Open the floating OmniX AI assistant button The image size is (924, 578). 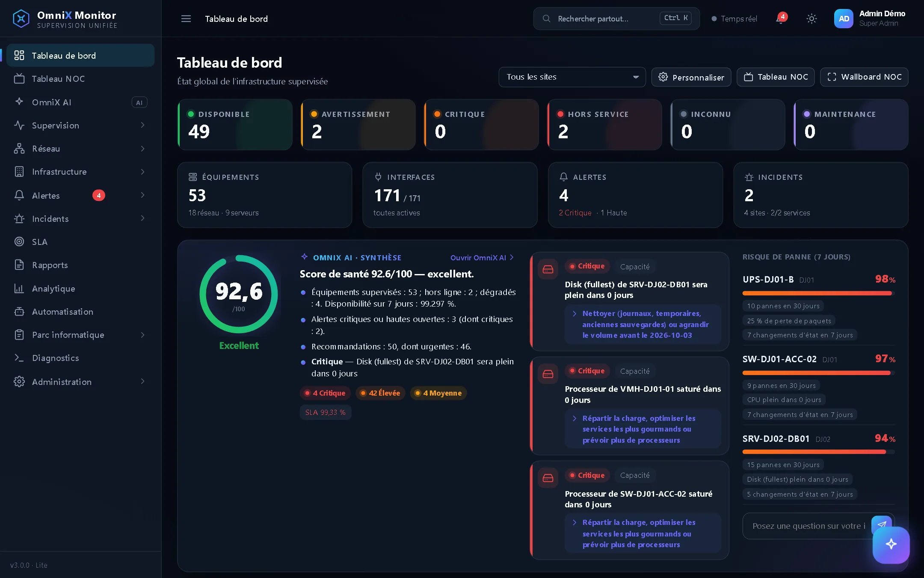(891, 545)
